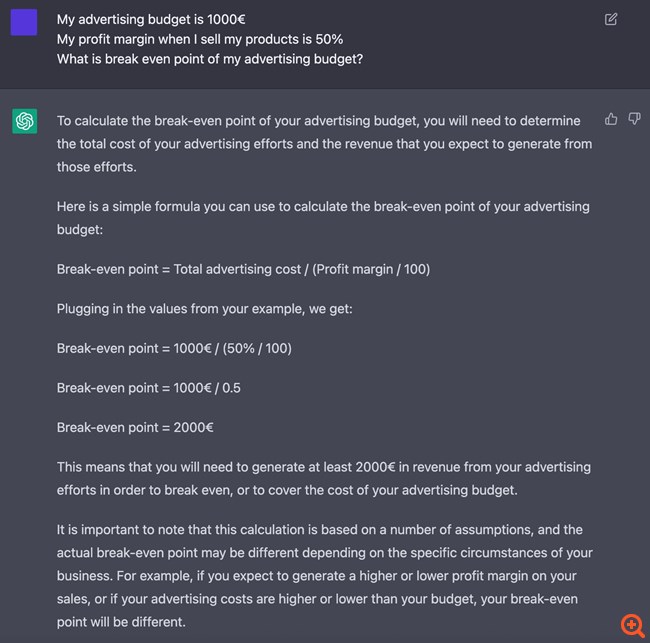Click the 'Break-even point = 1000€ / 0.5' line
Image resolution: width=650 pixels, height=643 pixels.
click(x=148, y=388)
